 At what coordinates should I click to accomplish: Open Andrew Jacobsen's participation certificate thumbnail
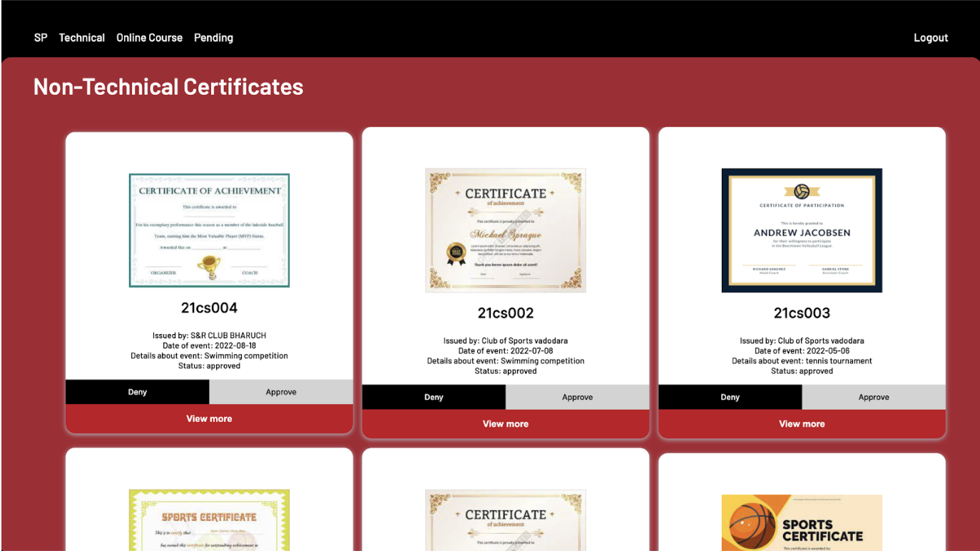pyautogui.click(x=801, y=230)
